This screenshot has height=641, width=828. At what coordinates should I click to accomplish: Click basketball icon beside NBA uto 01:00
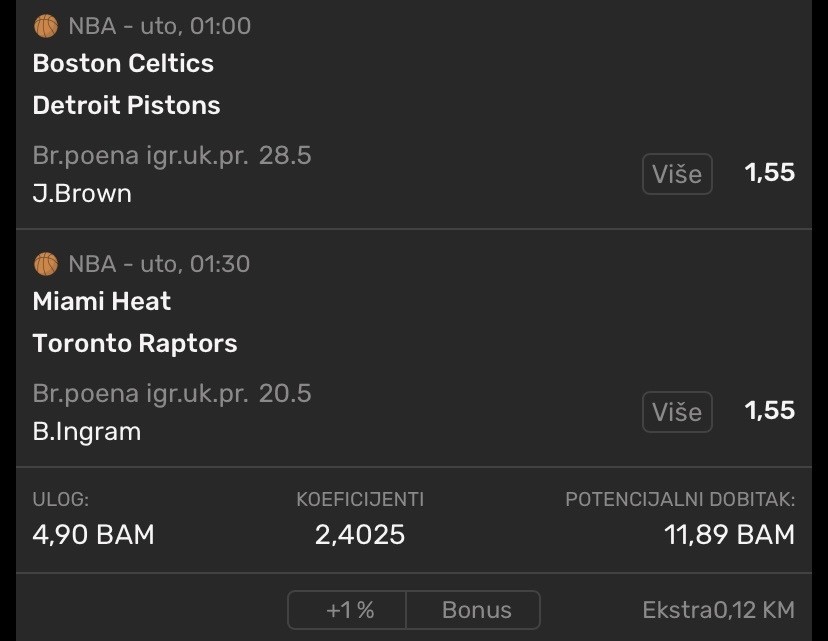pyautogui.click(x=46, y=26)
